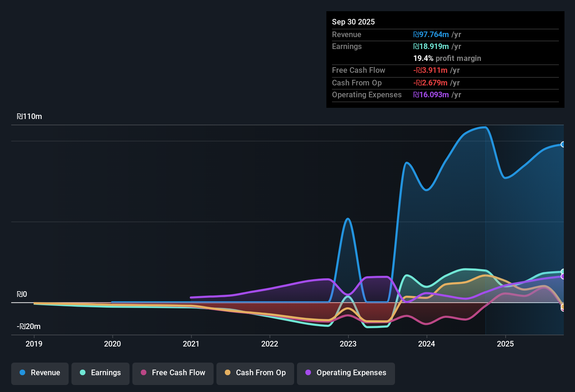Select the 2023 axis label
Viewport: 575px width, 392px height.
(x=348, y=344)
